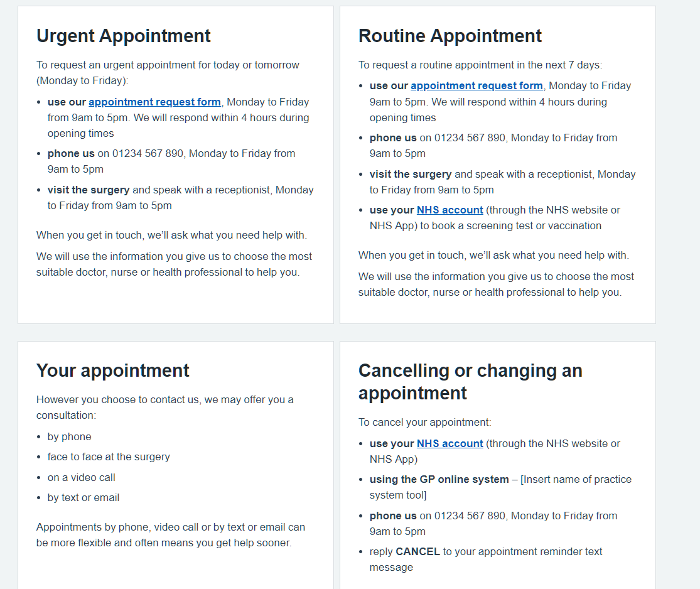Click the 'by phone' bullet item
700x589 pixels.
click(69, 436)
